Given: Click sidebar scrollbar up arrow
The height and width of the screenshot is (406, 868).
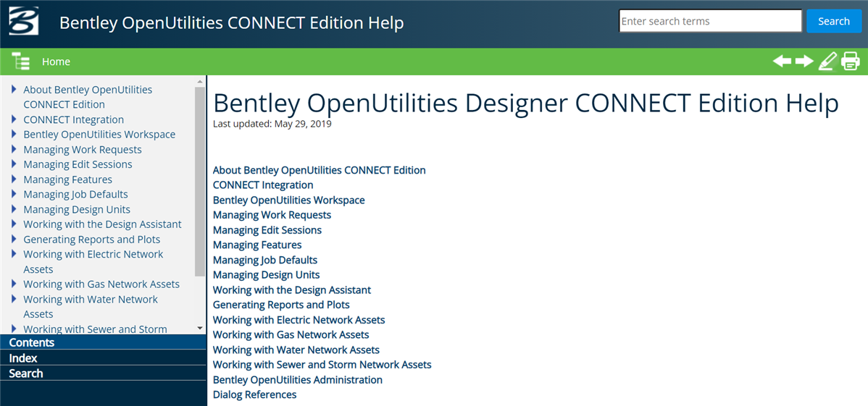Looking at the screenshot, I should click(200, 81).
